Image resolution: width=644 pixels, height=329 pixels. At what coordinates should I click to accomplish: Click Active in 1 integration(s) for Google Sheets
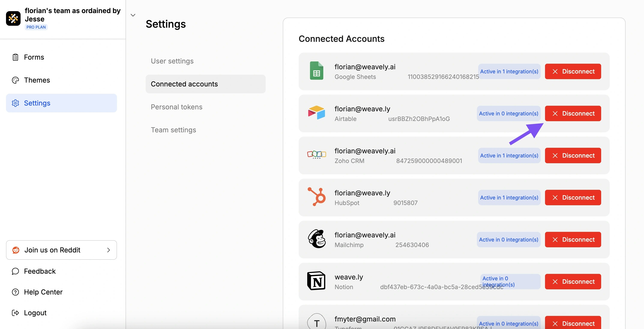509,71
